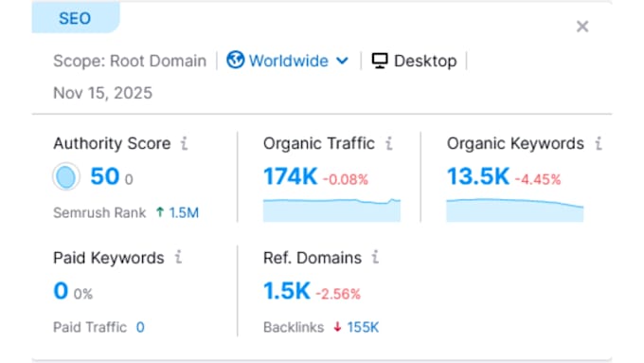This screenshot has height=363, width=644.
Task: Click the Authority Score circle indicator
Action: 66,177
